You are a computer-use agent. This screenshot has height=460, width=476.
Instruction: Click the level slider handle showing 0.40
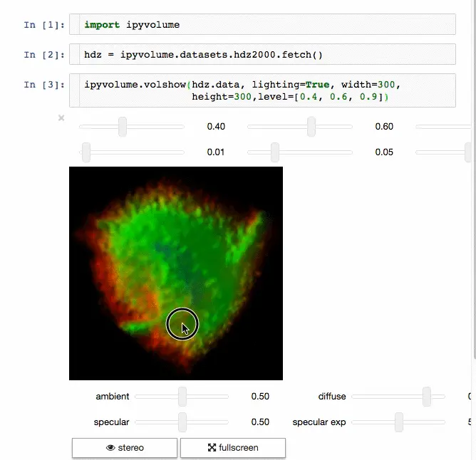(123, 127)
